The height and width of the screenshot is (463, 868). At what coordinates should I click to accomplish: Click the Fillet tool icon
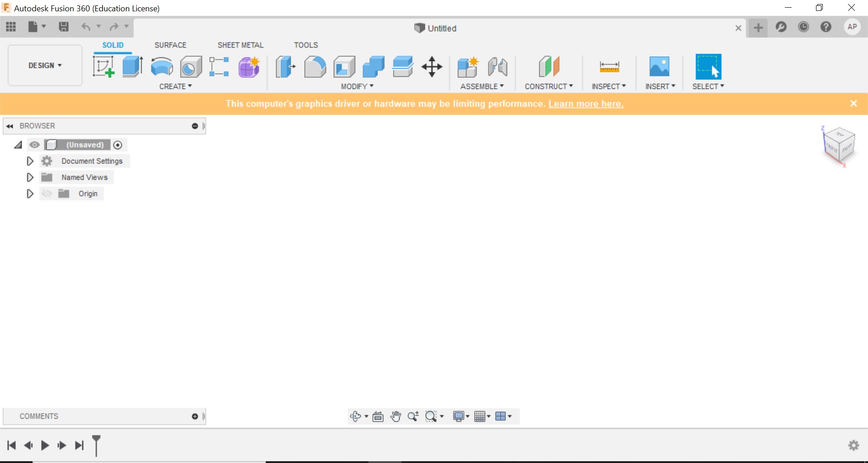315,67
